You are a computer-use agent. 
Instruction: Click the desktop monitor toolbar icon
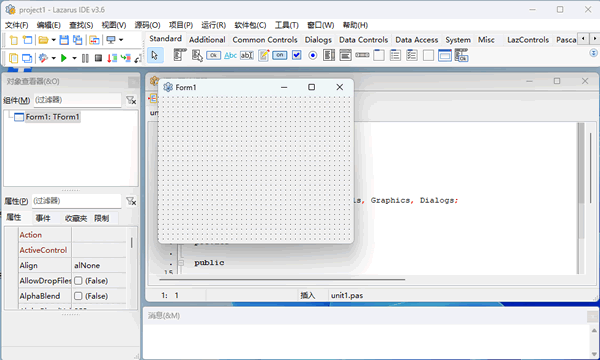coord(111,40)
